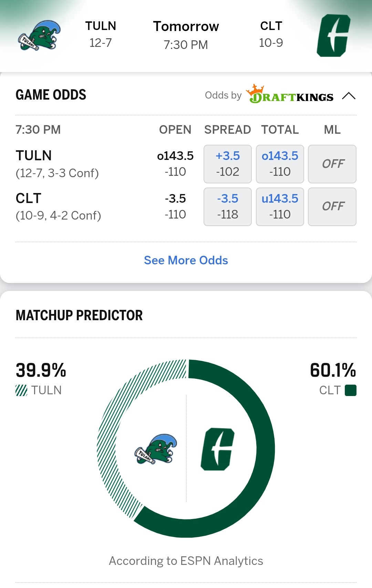Tap the striped TULN legend icon
The width and height of the screenshot is (372, 588).
pyautogui.click(x=21, y=391)
